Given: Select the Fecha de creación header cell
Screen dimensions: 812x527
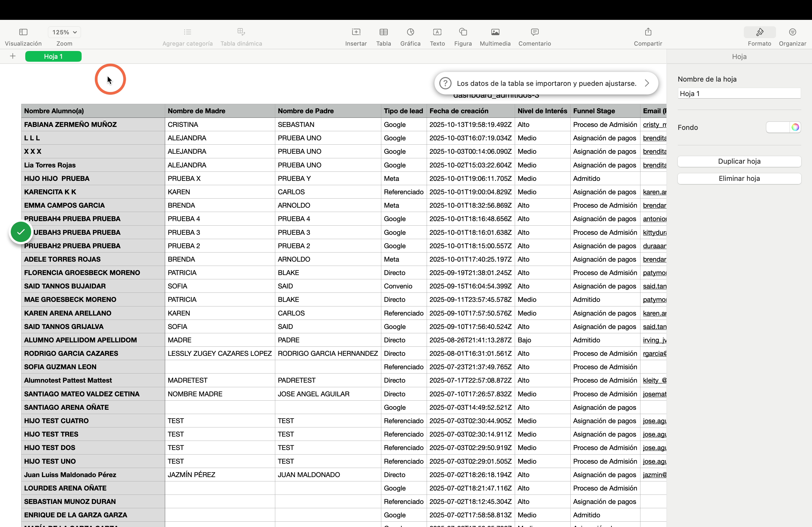Looking at the screenshot, I should [x=471, y=111].
